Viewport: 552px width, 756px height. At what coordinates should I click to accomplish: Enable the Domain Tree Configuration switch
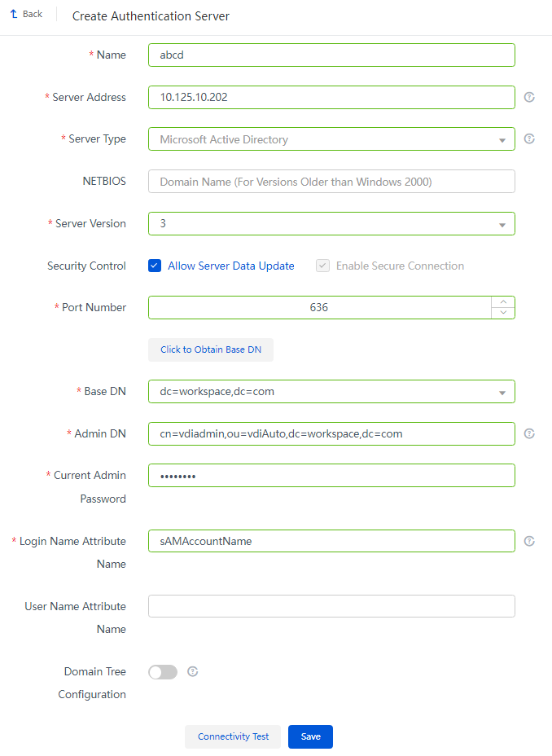(163, 672)
